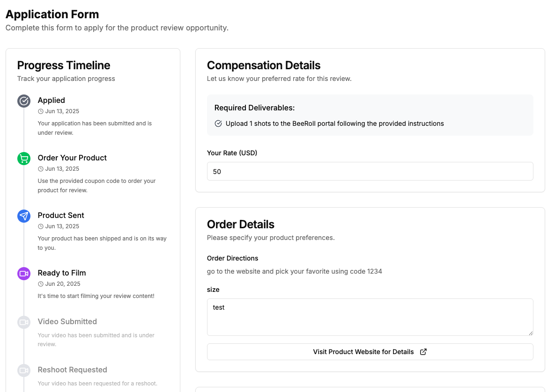Click the order directions text with code 1234

tap(295, 271)
